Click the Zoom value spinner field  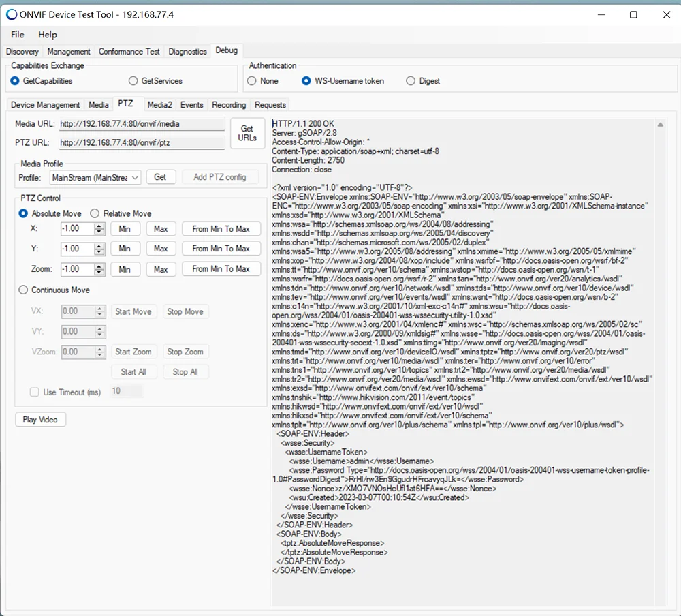(78, 269)
